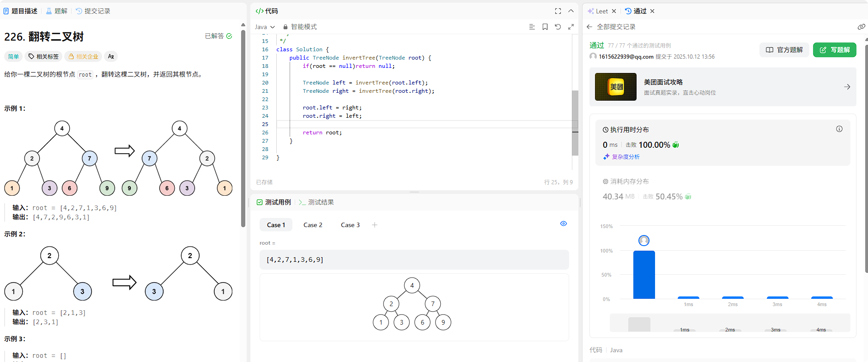Click the submitter avatar beside 1615622939@qq.com
Image resolution: width=868 pixels, height=362 pixels.
[593, 56]
